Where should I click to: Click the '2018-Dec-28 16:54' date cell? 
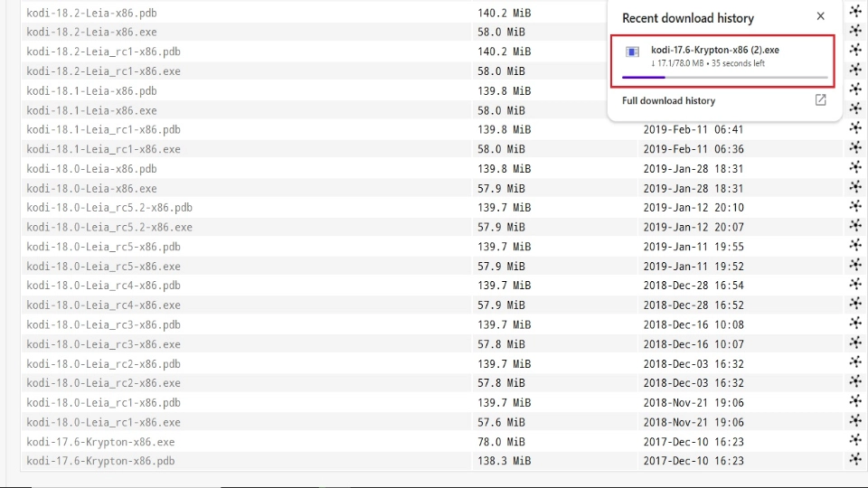[693, 286]
